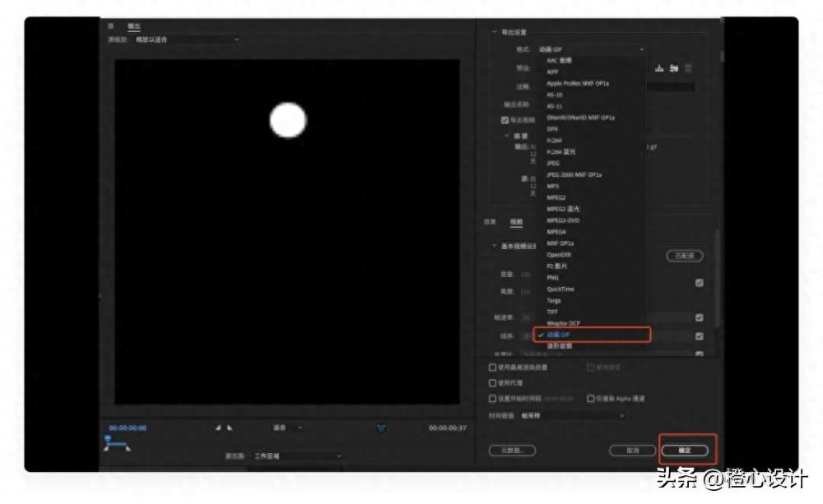Click the 注释 comment input field

click(x=670, y=86)
